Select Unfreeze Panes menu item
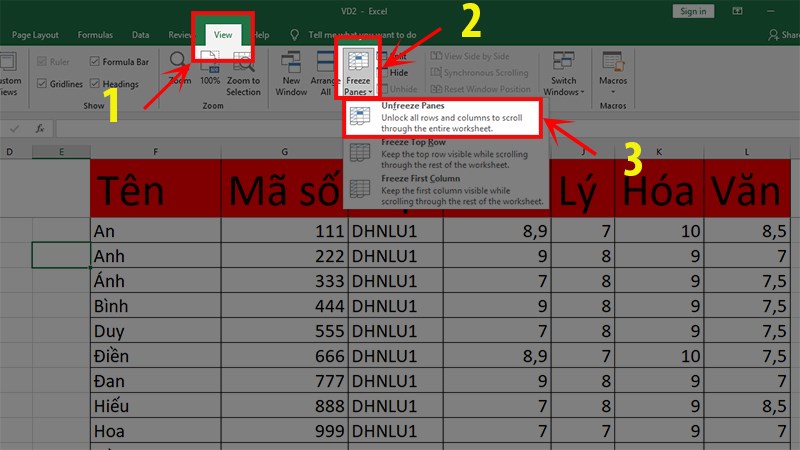 pos(442,117)
